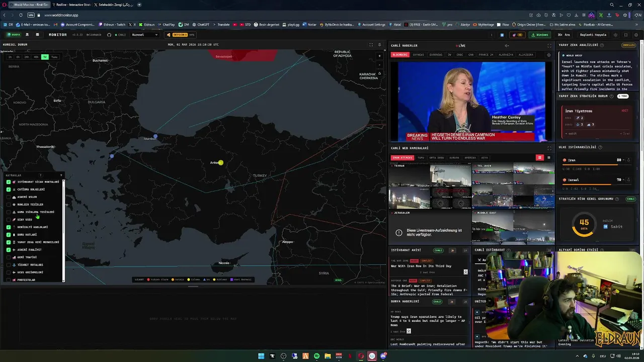Enable Askeri Üsler layer checkbox

[9, 197]
